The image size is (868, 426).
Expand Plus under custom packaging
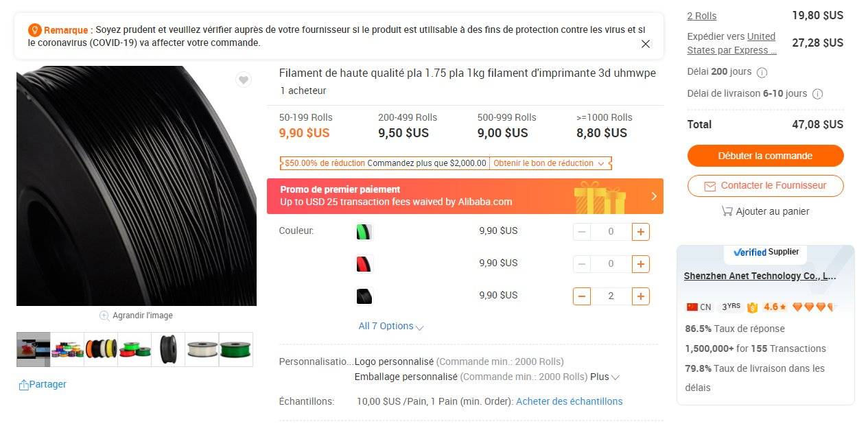click(605, 377)
